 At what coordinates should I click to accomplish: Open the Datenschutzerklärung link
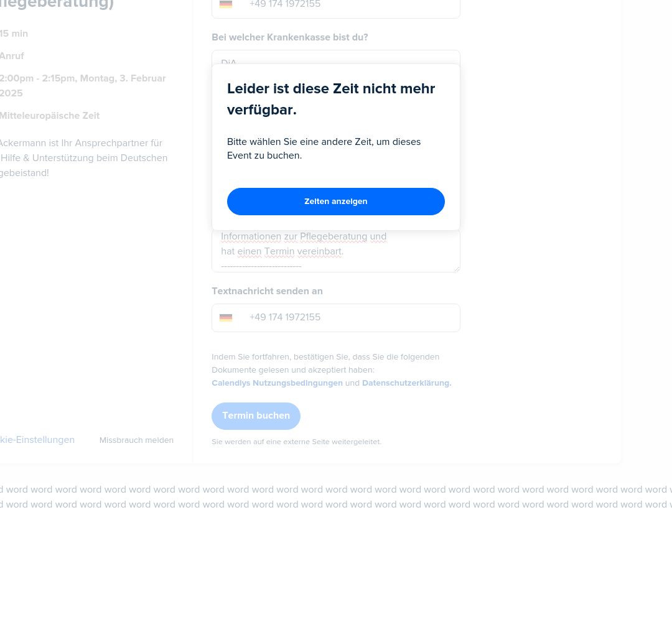pos(406,383)
